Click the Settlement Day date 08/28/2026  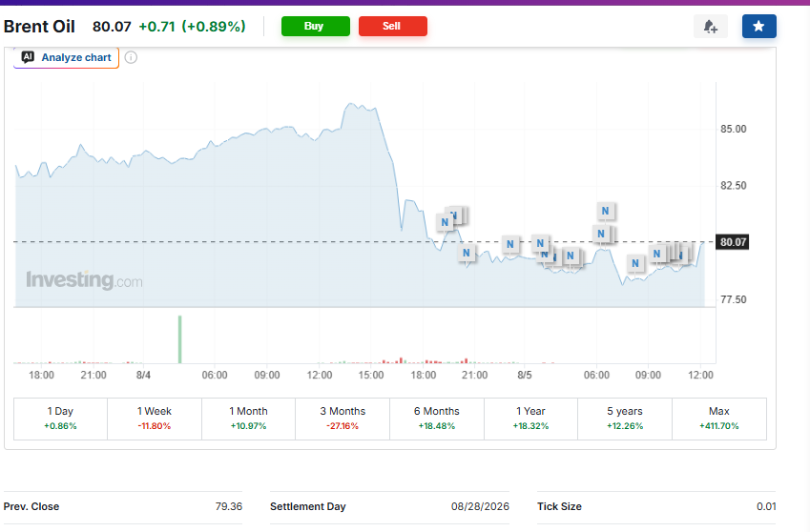480,506
